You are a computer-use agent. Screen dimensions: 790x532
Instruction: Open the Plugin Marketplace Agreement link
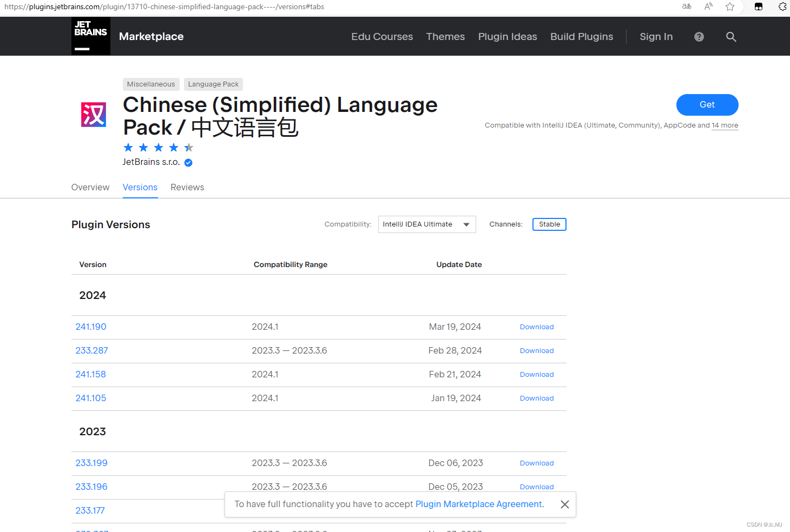tap(479, 504)
